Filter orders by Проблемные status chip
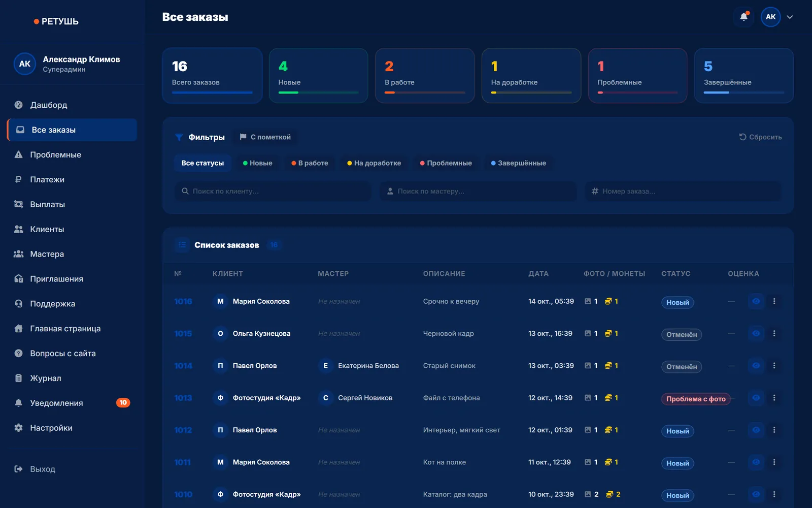812x508 pixels. pos(446,163)
